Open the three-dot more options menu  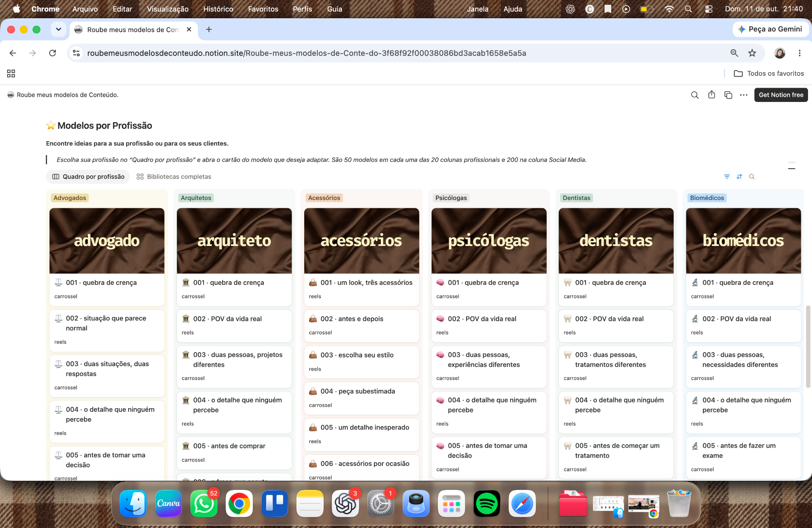744,95
